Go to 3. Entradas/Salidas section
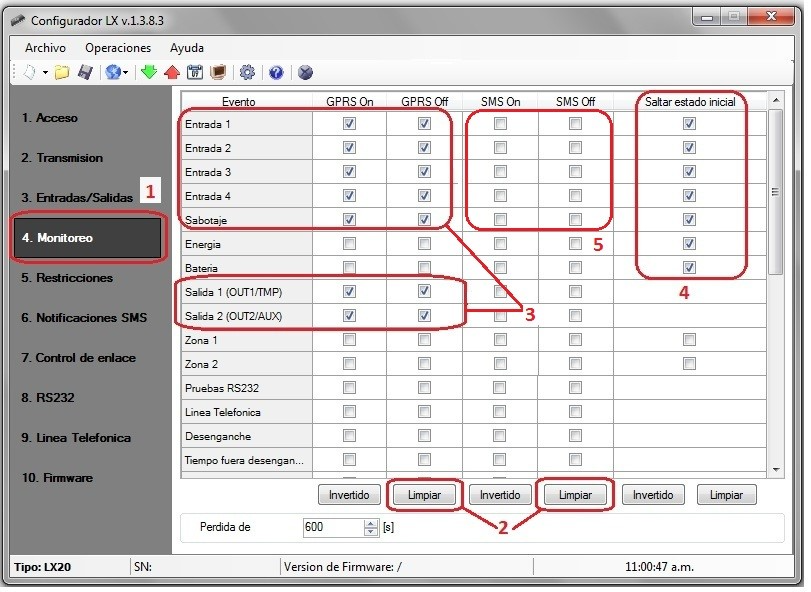This screenshot has width=811, height=592. [x=78, y=199]
